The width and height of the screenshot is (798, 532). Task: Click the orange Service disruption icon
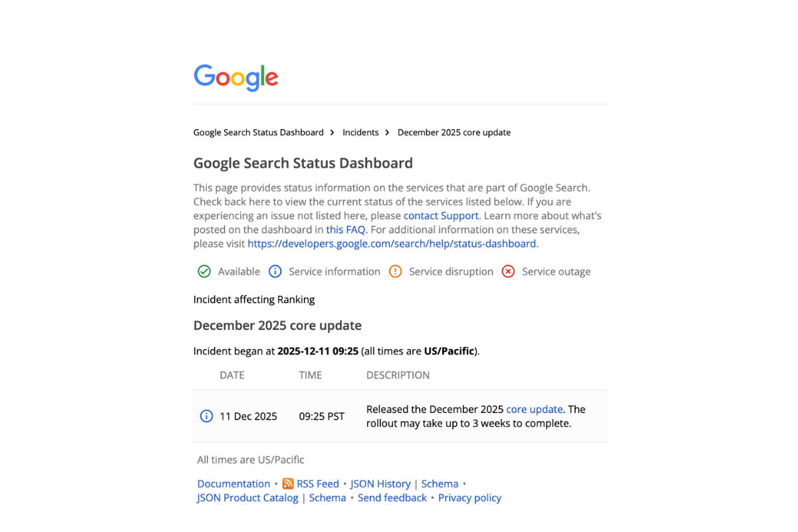pos(395,271)
